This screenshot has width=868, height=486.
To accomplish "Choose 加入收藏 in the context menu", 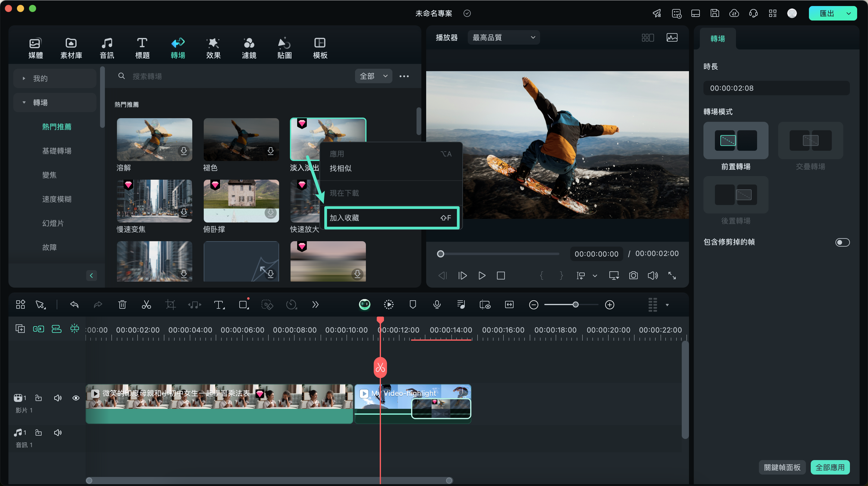I will pos(392,218).
